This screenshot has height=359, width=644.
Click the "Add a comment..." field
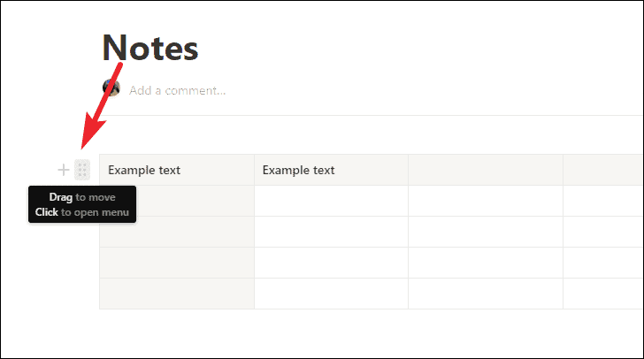pyautogui.click(x=177, y=90)
